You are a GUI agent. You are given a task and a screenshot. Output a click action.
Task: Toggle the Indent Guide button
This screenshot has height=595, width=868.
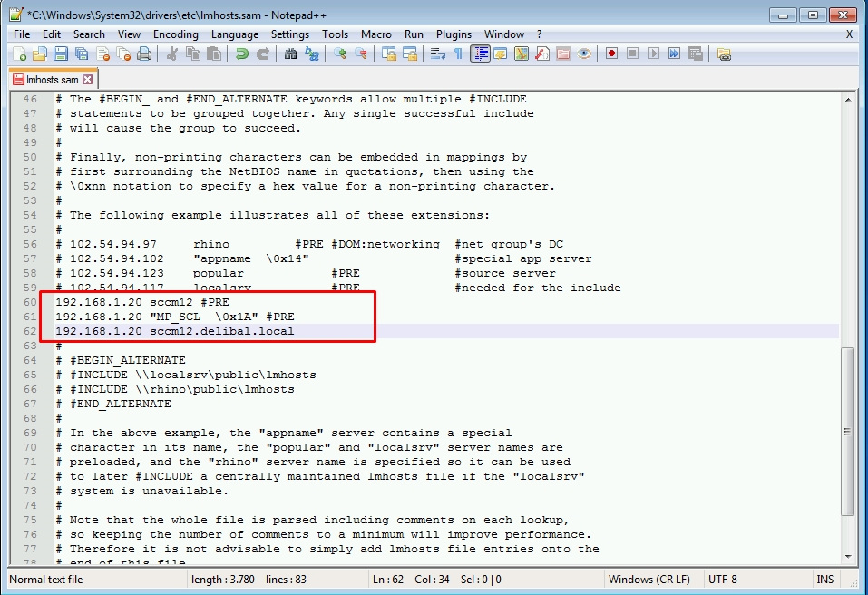point(480,54)
